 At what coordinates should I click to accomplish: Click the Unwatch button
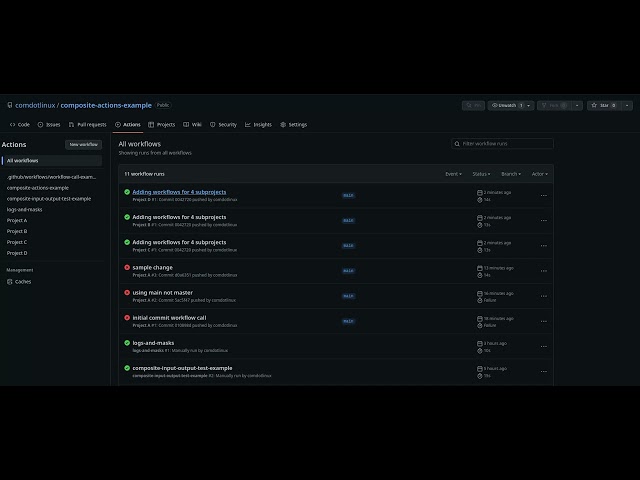click(x=506, y=105)
